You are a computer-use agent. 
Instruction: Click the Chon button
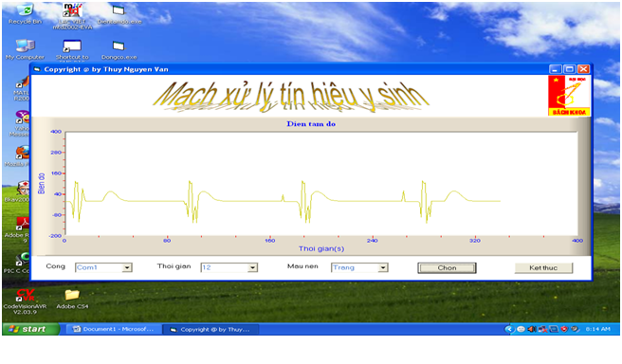tap(447, 268)
